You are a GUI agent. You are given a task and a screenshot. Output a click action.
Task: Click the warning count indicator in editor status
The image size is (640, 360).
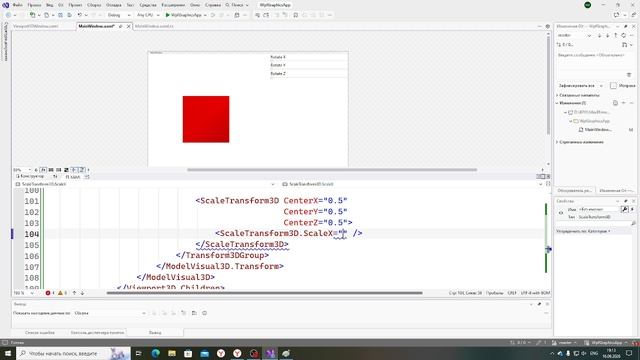(x=62, y=293)
